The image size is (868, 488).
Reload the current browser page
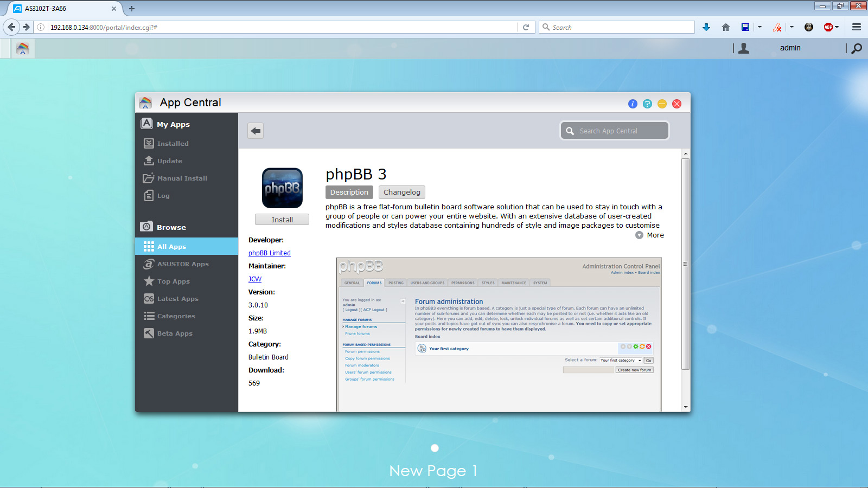pyautogui.click(x=526, y=27)
